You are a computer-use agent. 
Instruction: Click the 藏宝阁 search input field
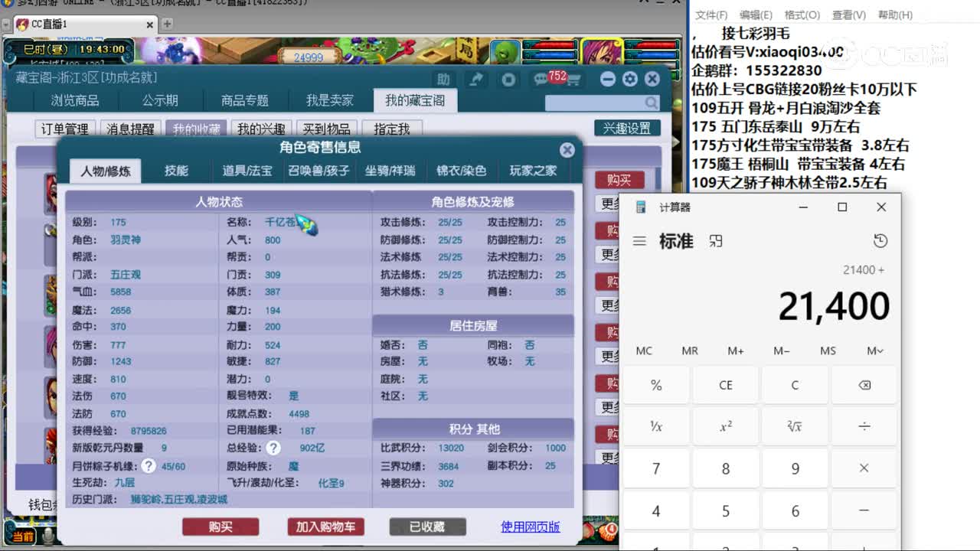pyautogui.click(x=597, y=103)
